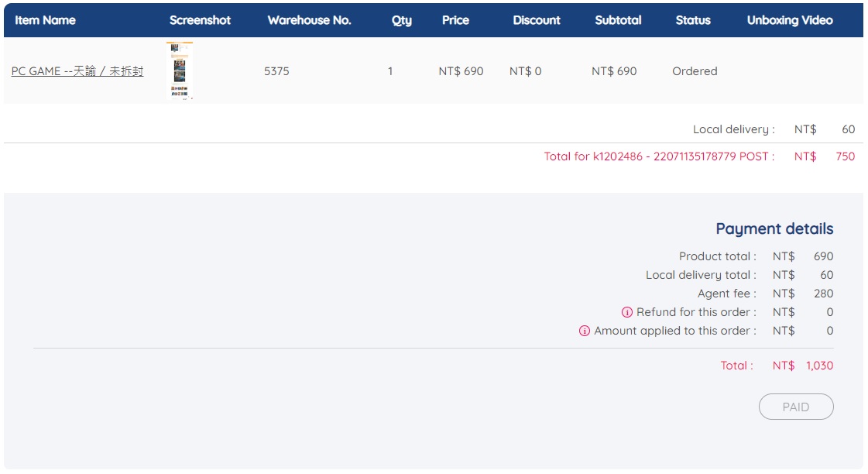Click the Price column header
Viewport: 868px width, 474px height.
click(455, 20)
